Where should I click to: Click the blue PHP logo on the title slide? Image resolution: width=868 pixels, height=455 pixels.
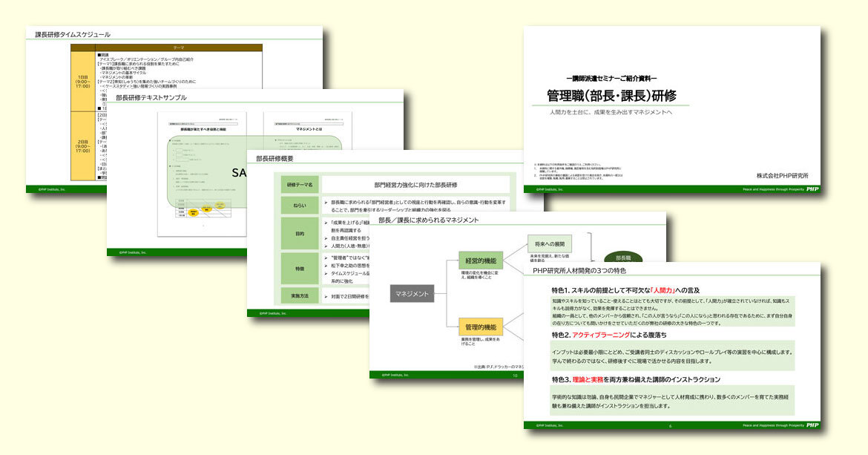[812, 188]
